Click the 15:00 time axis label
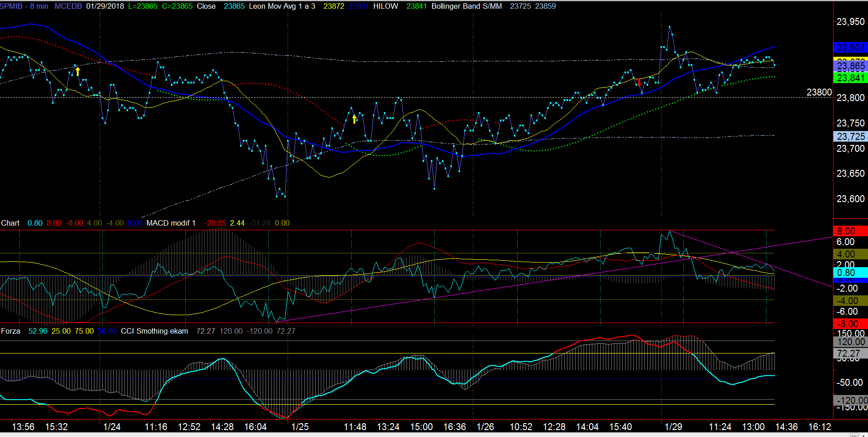868x437 pixels. pyautogui.click(x=421, y=427)
